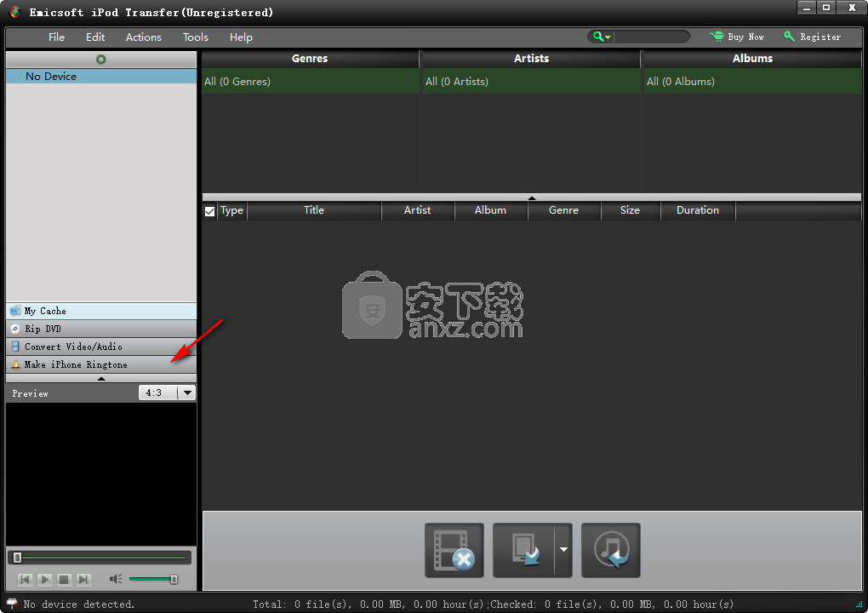Open the Help menu

(x=241, y=37)
